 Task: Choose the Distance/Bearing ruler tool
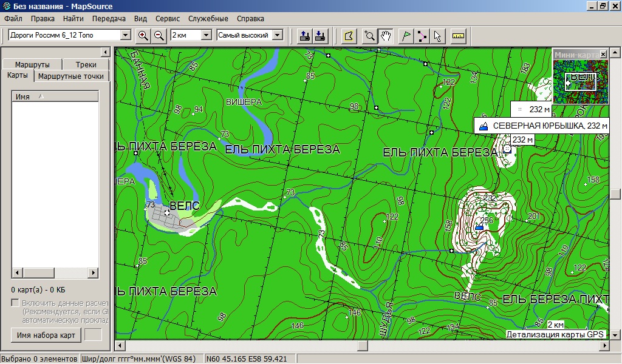(x=458, y=36)
